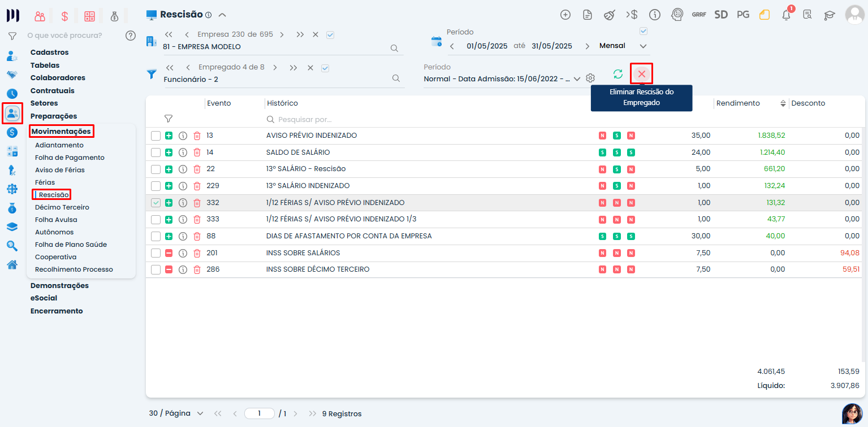Click the red minus icon for INSS SOBRE SALÁRIOS
This screenshot has width=868, height=427.
pos(169,253)
